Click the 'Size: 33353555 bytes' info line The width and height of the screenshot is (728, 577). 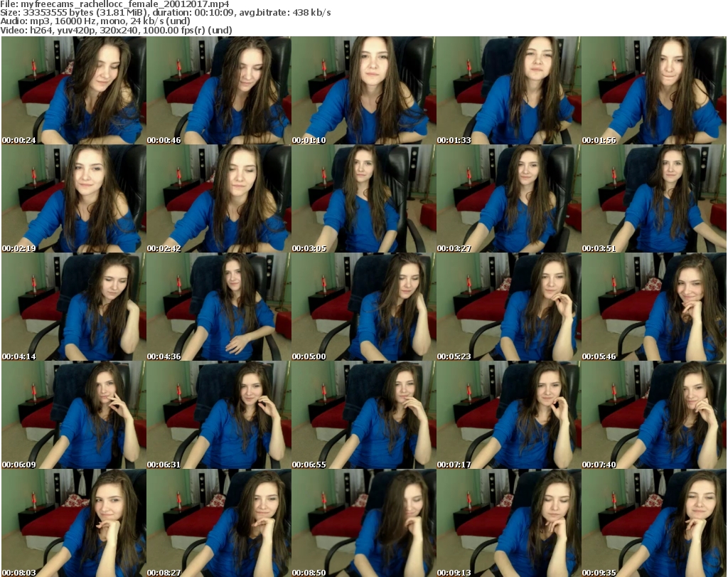point(165,13)
